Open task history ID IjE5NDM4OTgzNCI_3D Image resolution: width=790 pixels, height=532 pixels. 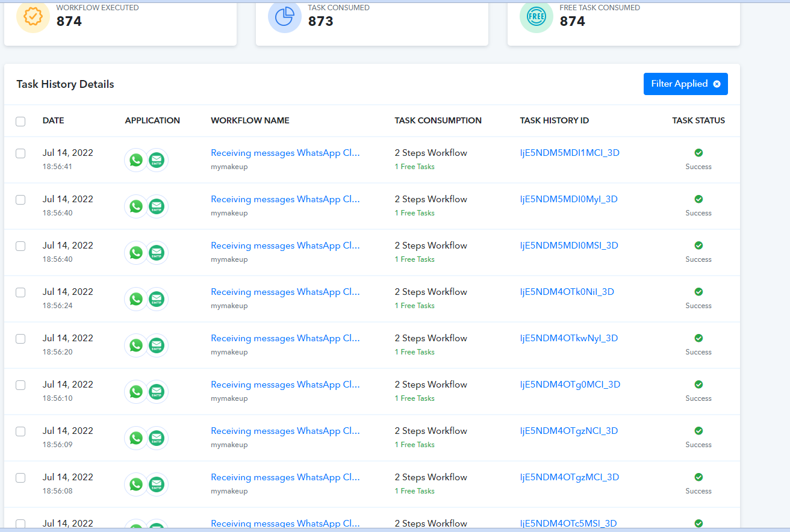(x=569, y=431)
